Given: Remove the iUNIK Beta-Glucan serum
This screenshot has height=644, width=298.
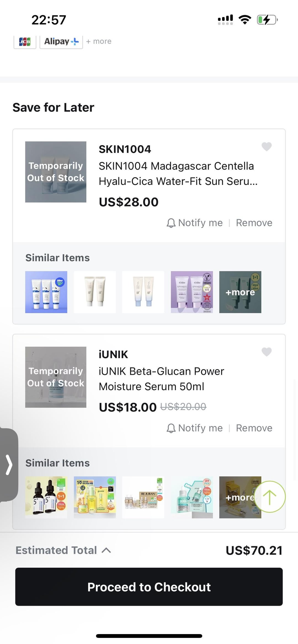Looking at the screenshot, I should (x=254, y=428).
